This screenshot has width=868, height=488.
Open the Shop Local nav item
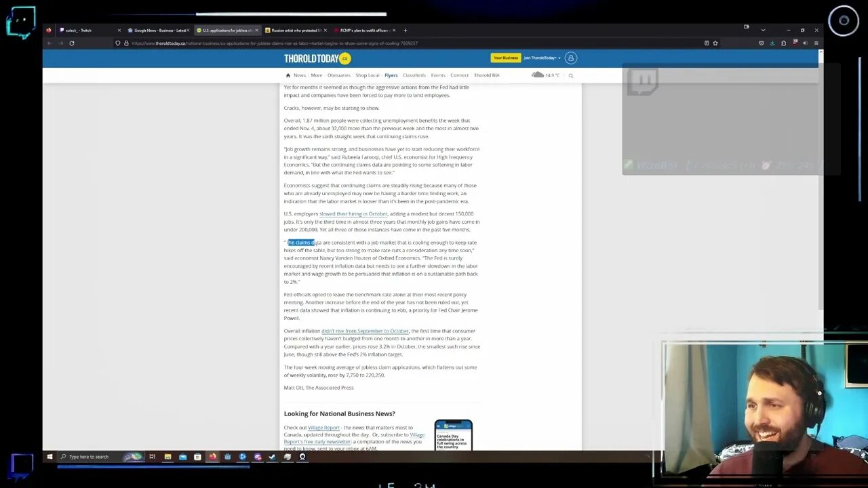tap(367, 75)
